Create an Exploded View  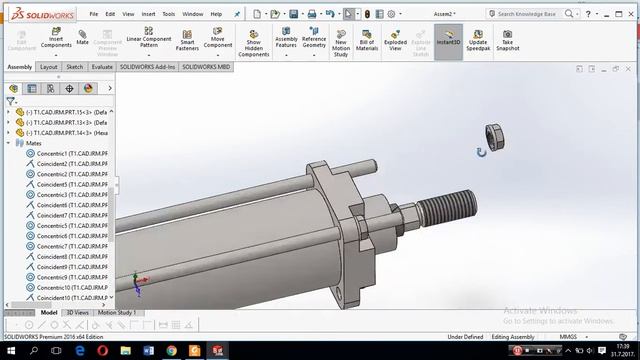[x=395, y=40]
